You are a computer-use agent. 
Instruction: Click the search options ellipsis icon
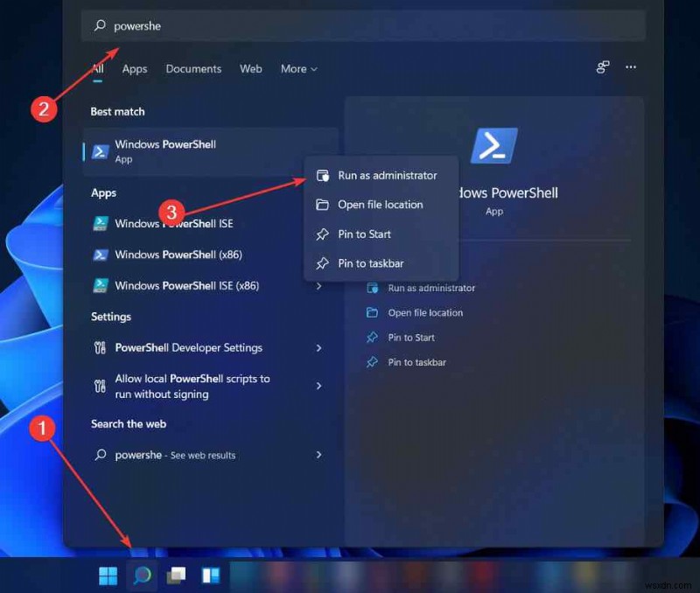tap(631, 67)
